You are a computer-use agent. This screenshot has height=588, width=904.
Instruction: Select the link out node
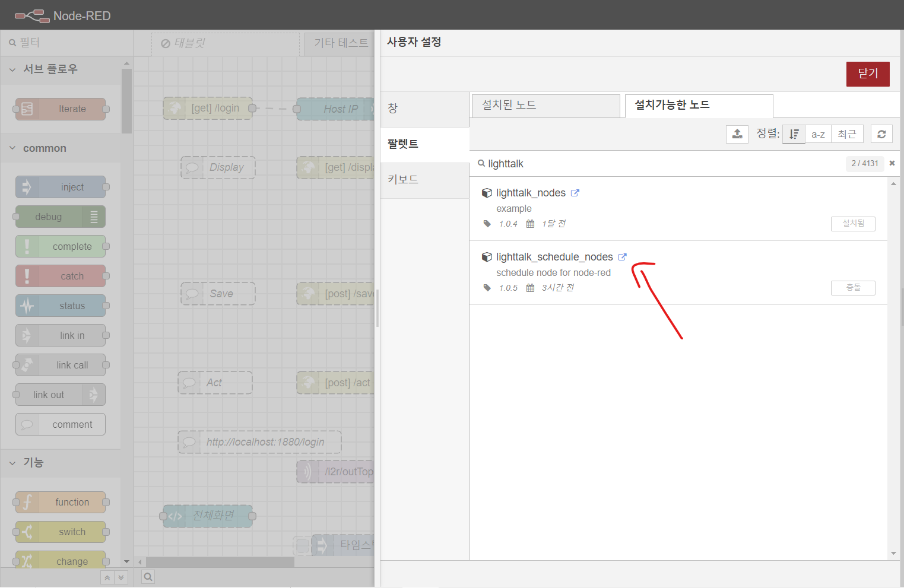click(x=61, y=395)
